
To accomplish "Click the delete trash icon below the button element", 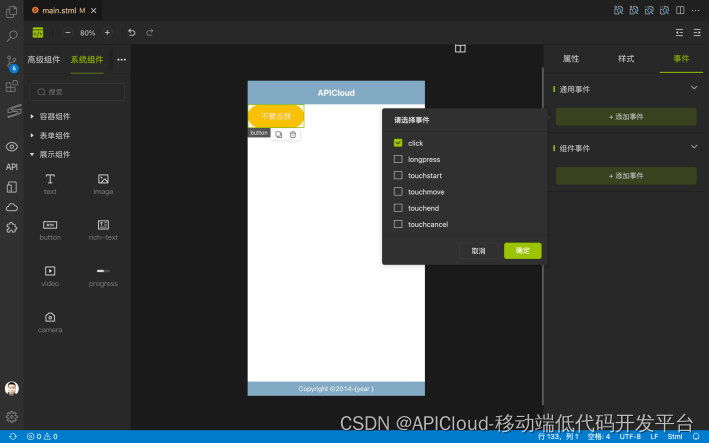I will point(293,135).
